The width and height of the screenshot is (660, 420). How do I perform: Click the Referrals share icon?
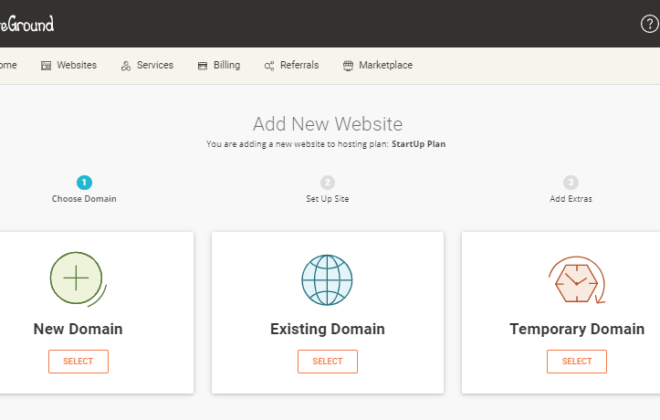269,66
